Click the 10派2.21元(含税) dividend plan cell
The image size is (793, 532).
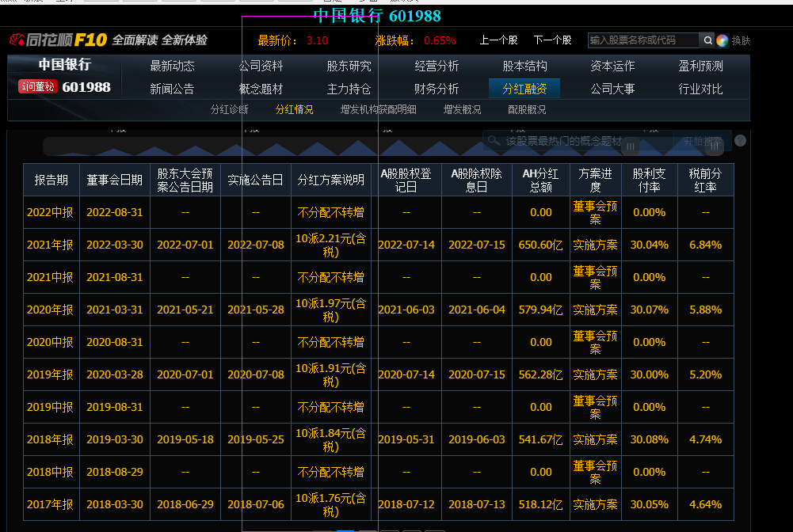(331, 245)
